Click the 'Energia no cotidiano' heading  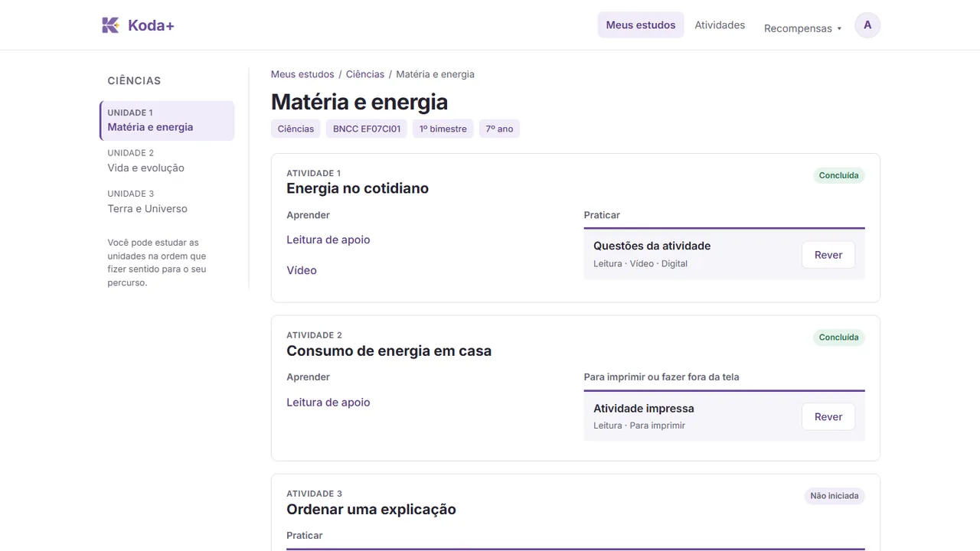tap(358, 188)
